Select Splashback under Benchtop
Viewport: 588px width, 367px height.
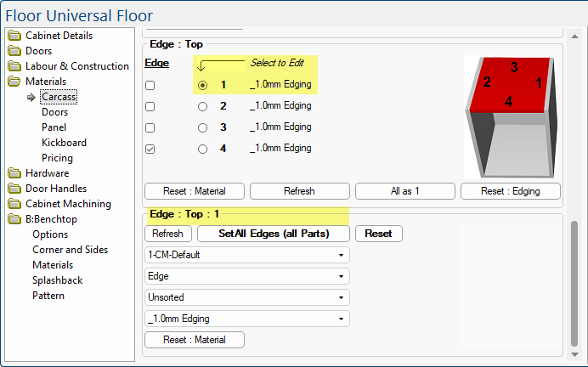coord(59,280)
